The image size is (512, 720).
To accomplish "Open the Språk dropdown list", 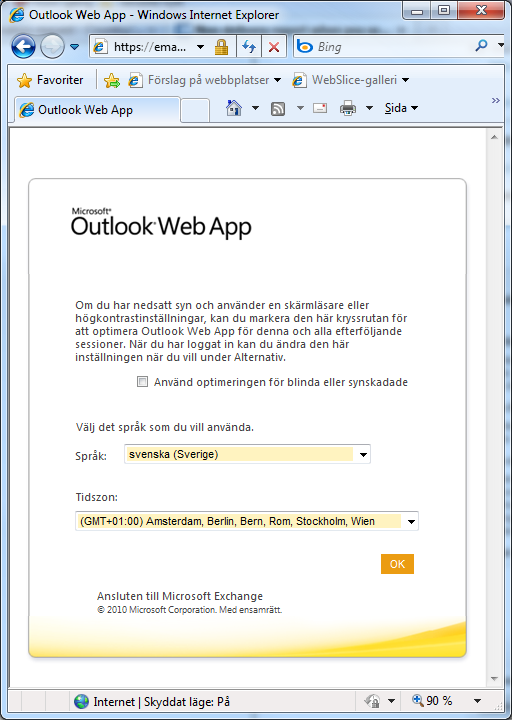I will 247,454.
